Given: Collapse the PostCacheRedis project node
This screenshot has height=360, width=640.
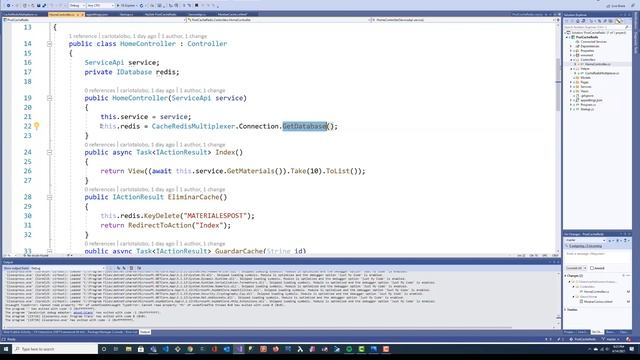Looking at the screenshot, I should [x=568, y=37].
